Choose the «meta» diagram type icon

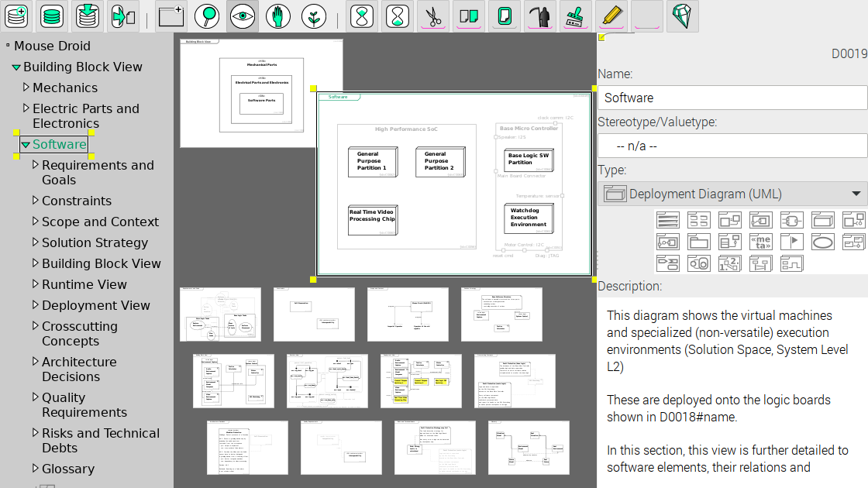coord(761,241)
